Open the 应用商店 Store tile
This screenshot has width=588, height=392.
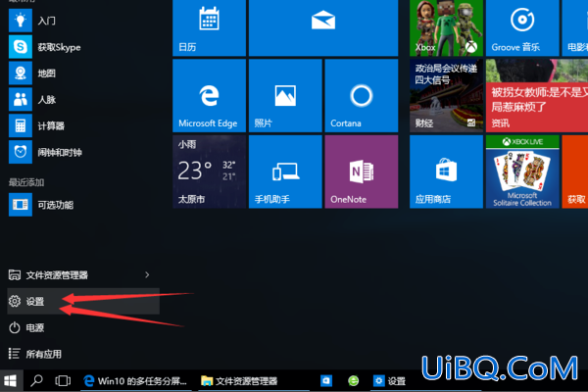(446, 171)
